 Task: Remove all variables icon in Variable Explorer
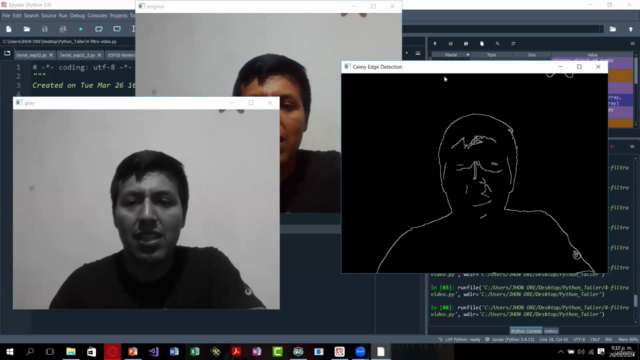[482, 43]
